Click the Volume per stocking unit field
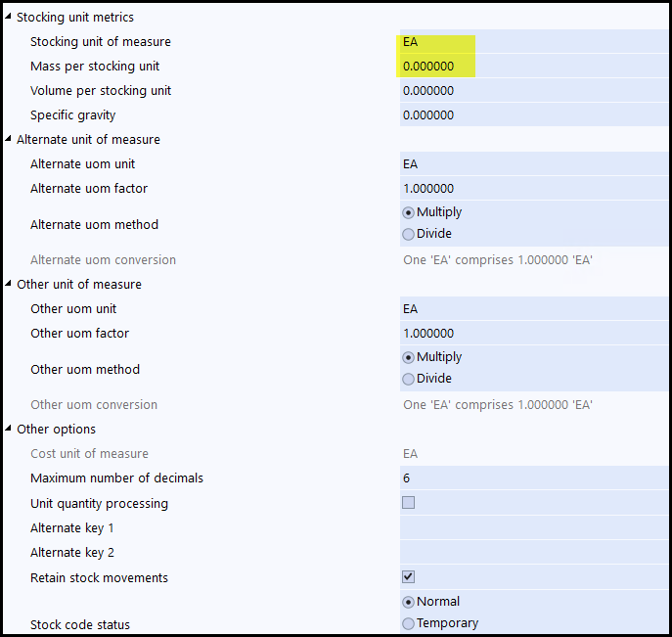The height and width of the screenshot is (637, 672). pos(533,91)
